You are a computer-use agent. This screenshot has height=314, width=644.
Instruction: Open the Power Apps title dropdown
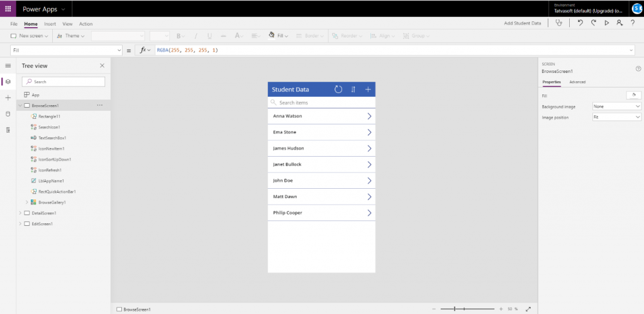pos(44,9)
